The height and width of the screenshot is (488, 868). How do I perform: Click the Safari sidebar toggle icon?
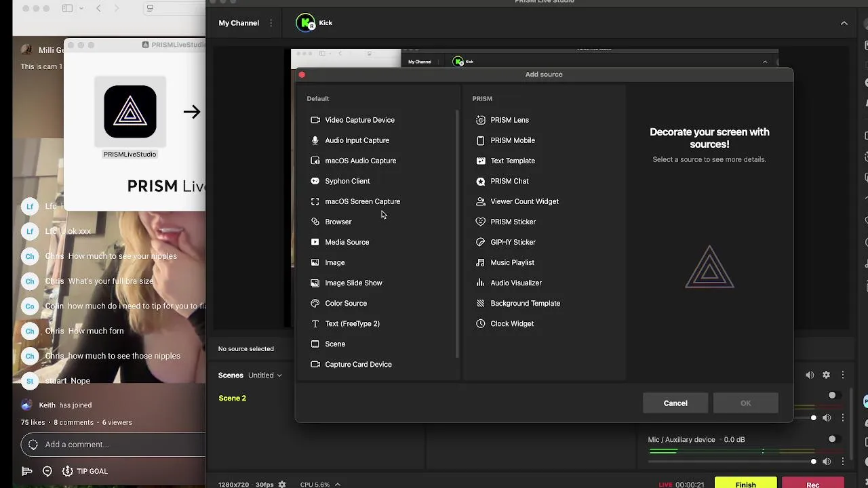[x=67, y=8]
